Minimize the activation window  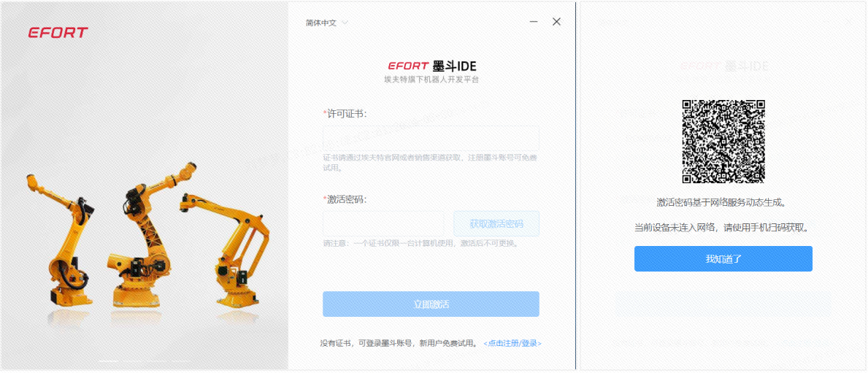click(534, 22)
